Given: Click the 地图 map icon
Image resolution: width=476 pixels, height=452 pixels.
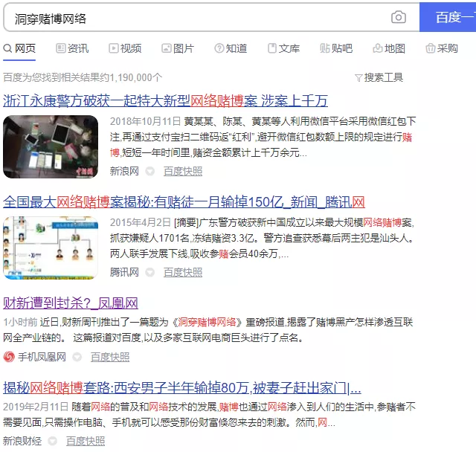Looking at the screenshot, I should pyautogui.click(x=378, y=48).
